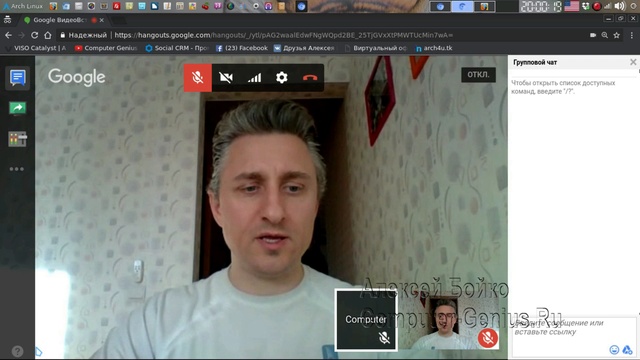Open the incognito icon at tab strip left
Viewport: 640px width, 360px height.
(x=7, y=20)
